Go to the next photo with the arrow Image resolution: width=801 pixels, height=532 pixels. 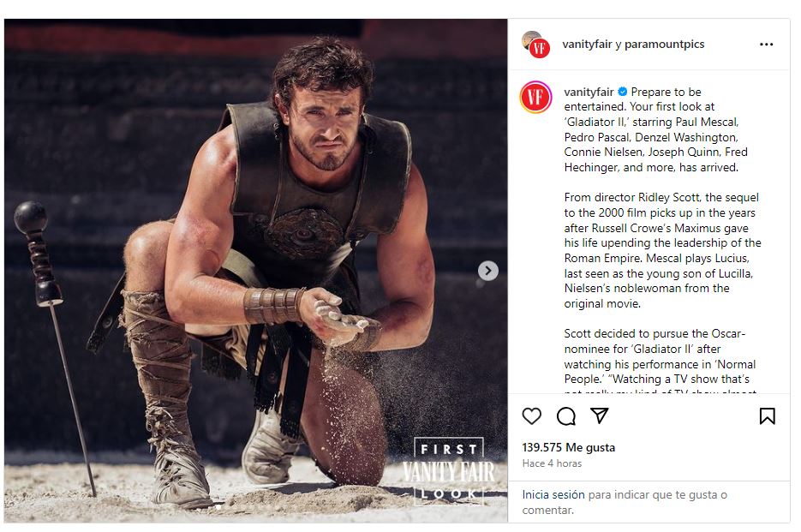coord(487,271)
